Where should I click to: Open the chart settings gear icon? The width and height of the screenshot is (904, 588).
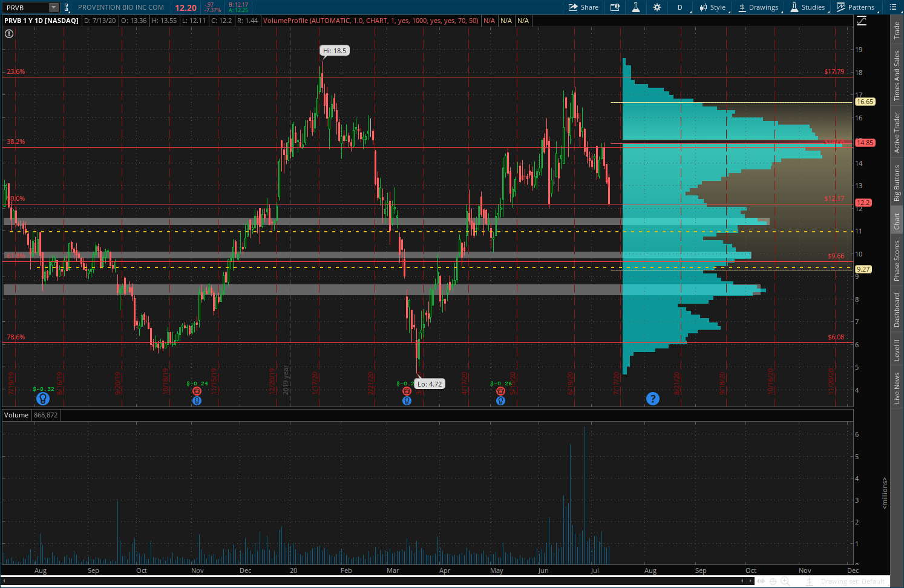(x=657, y=7)
